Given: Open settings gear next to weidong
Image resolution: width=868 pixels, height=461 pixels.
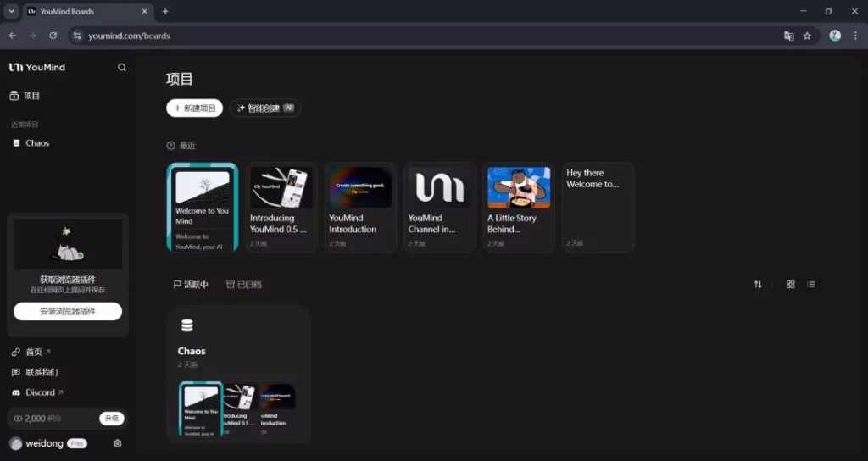Looking at the screenshot, I should 117,443.
